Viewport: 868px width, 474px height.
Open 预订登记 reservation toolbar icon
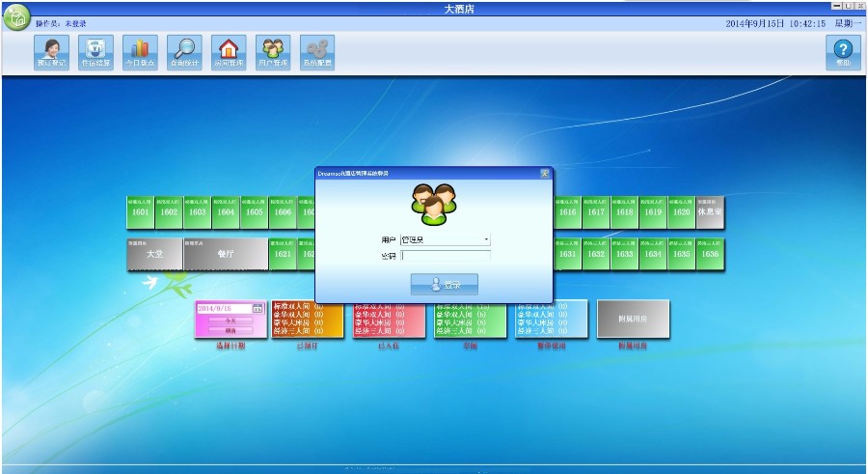(x=51, y=53)
